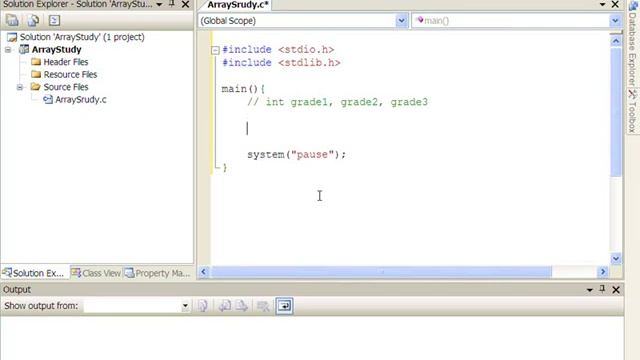640x360 pixels.
Task: Click the #include <stdio.h> line
Action: [278, 50]
